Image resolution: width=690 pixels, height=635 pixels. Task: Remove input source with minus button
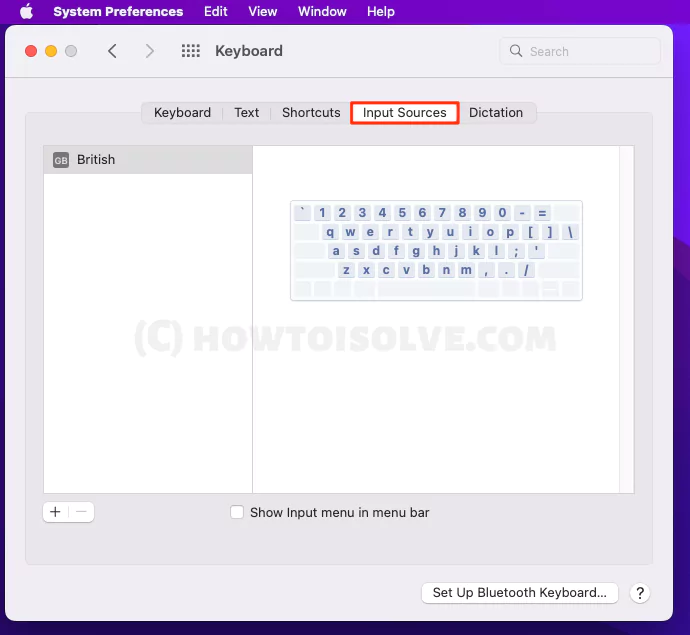81,512
